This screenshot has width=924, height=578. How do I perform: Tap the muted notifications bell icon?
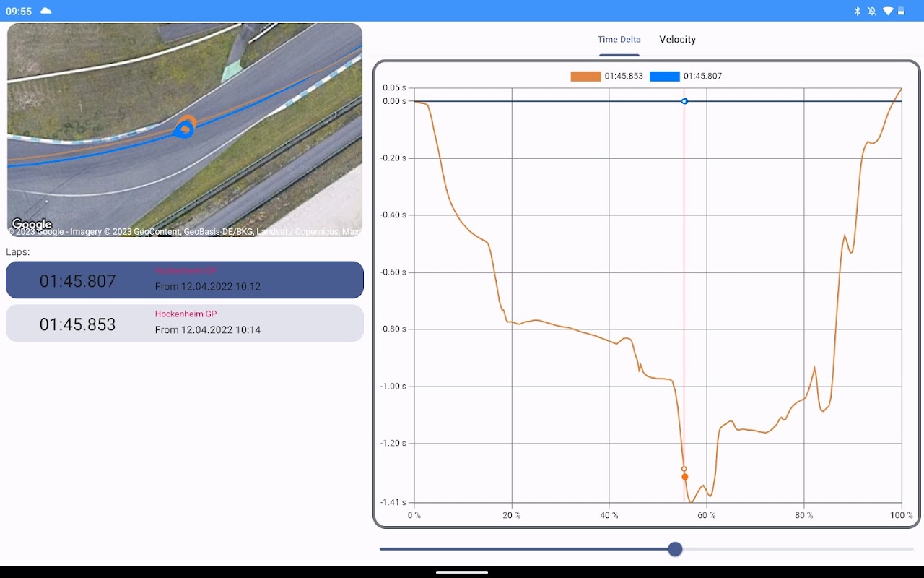[x=872, y=11]
